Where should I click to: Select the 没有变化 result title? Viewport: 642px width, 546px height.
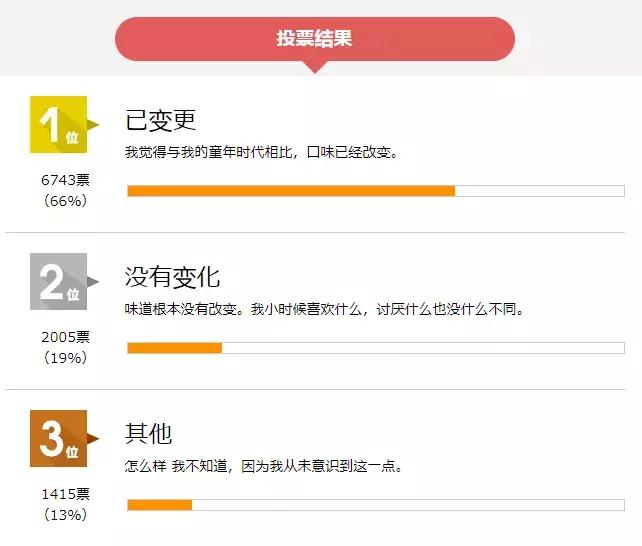click(x=172, y=277)
